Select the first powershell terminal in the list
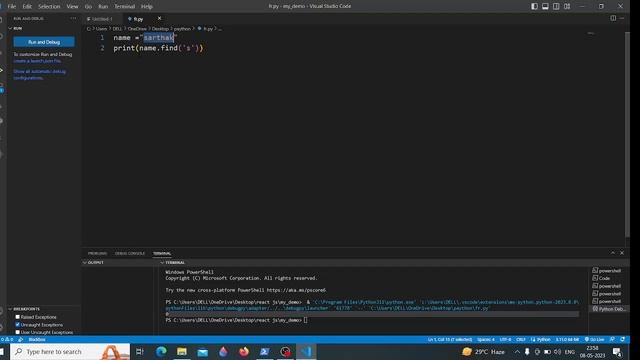 607,271
